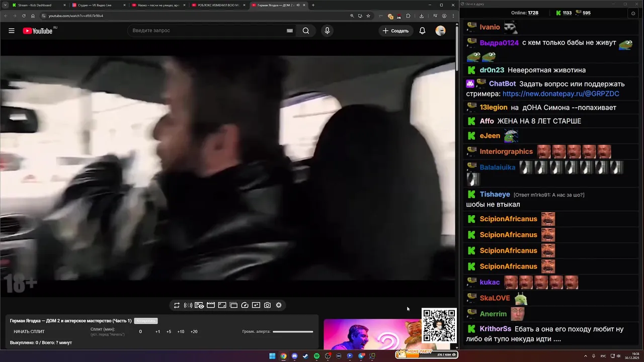Screen dimensions: 644x362
Task: Click username Выдра0124 in chat
Action: (499, 43)
